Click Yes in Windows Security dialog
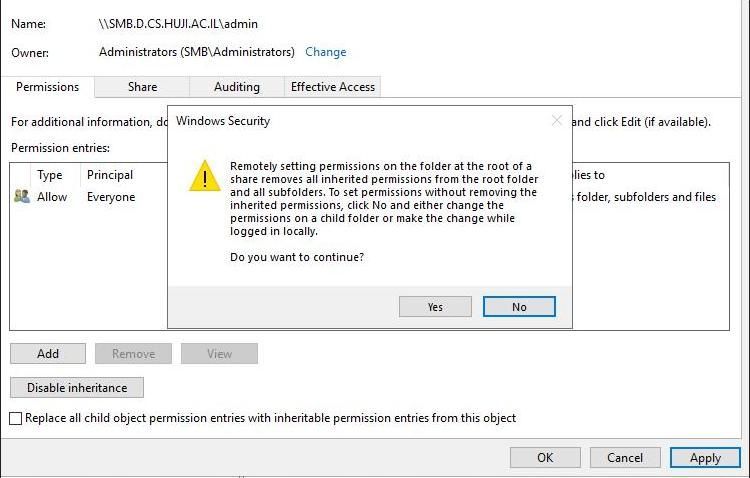Screen dimensions: 750x478 coord(435,307)
